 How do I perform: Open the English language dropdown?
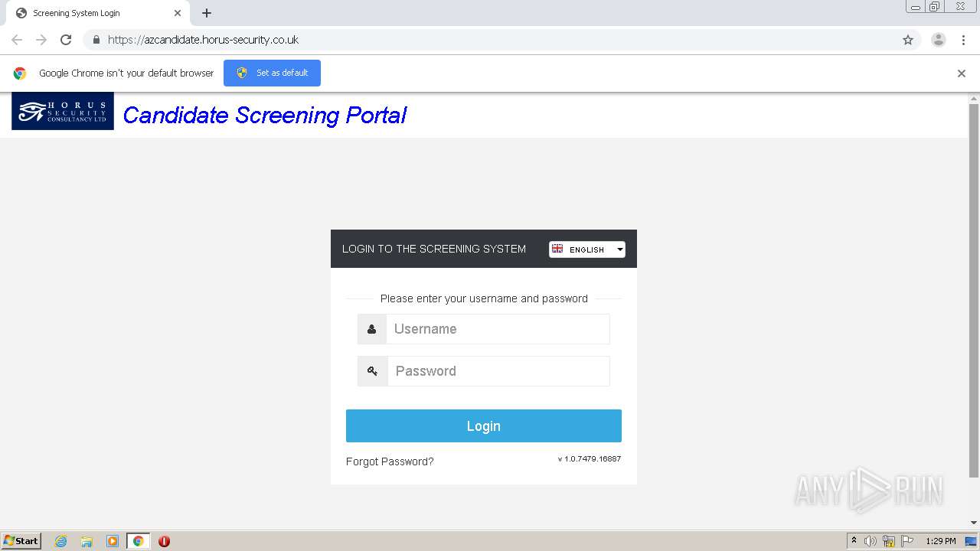click(x=587, y=249)
